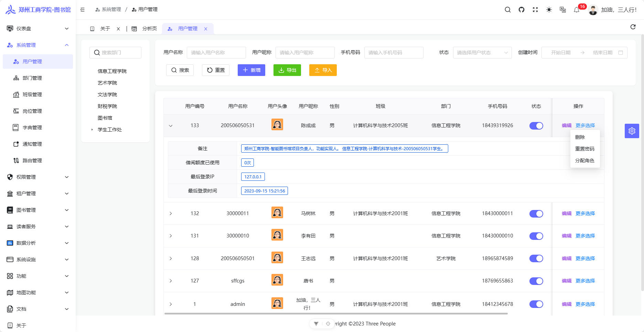Click the table horizontal scrollbar
This screenshot has width=644, height=332.
click(336, 313)
